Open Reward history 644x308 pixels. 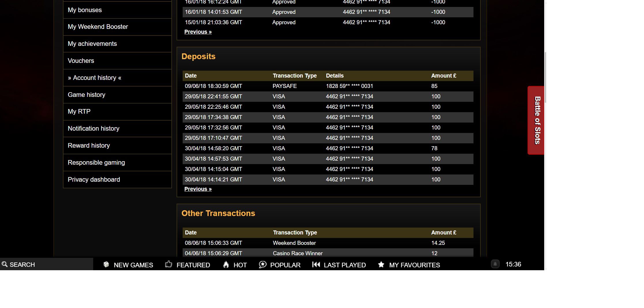117,146
